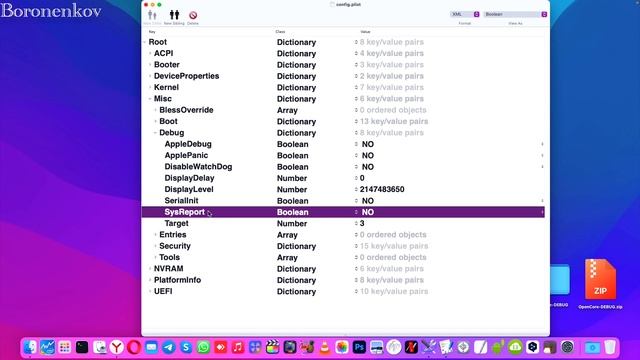Viewport: 640px width, 360px height.
Task: Open the XML format dropdown
Action: tap(464, 14)
